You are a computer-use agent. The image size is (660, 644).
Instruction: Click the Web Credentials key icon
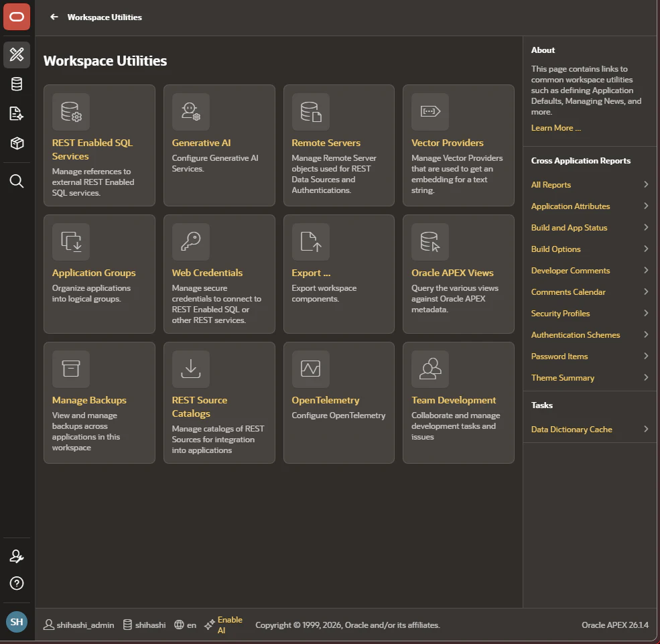191,242
